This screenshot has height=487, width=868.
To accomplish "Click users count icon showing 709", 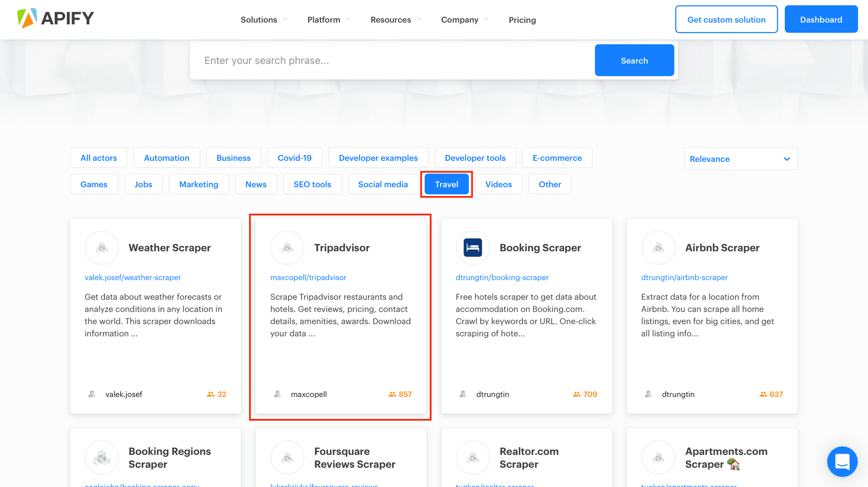I will click(577, 394).
